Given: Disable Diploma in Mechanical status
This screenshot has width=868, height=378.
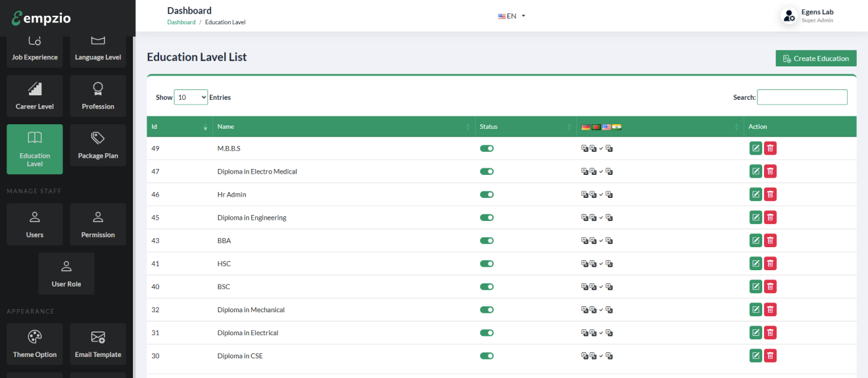Looking at the screenshot, I should [x=487, y=310].
